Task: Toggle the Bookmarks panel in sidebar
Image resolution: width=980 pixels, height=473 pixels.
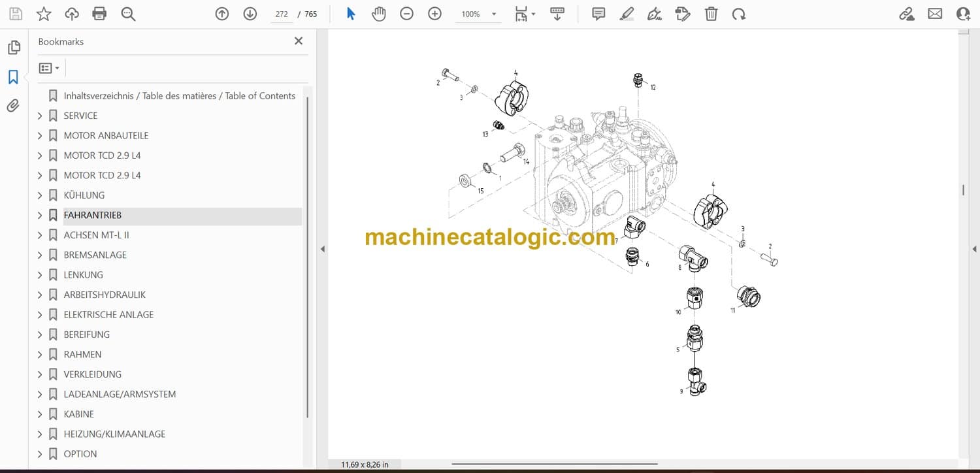Action: (x=13, y=77)
